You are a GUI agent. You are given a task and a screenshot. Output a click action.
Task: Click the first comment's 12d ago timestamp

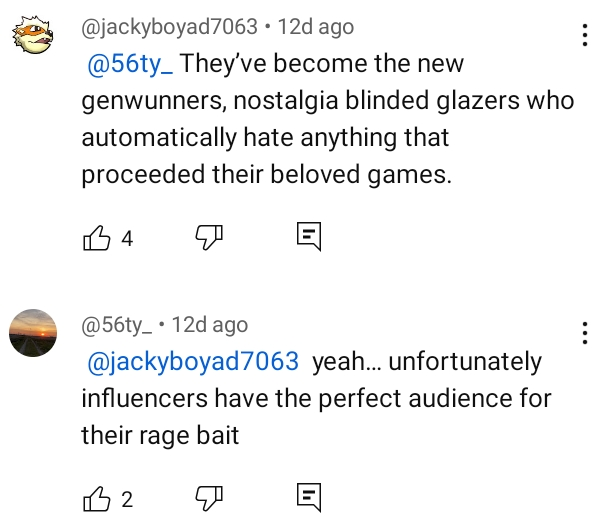316,27
